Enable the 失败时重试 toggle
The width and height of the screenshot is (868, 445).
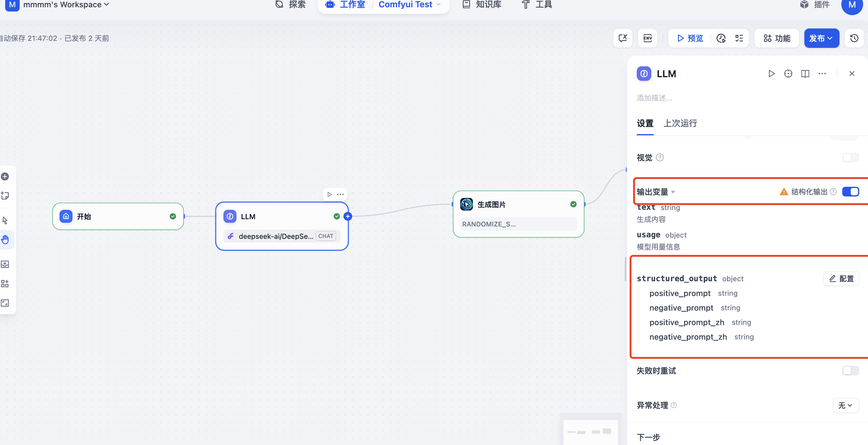tap(850, 371)
